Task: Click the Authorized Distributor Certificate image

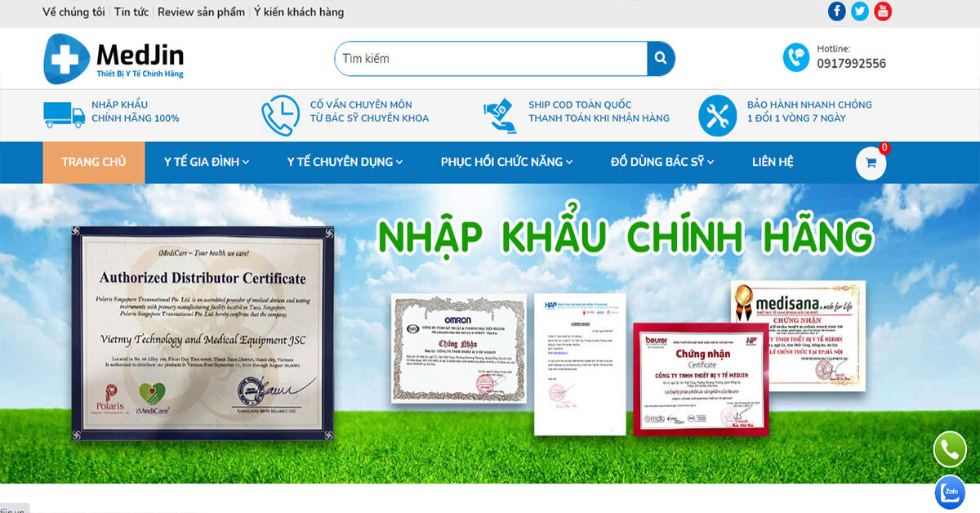Action: coord(203,334)
